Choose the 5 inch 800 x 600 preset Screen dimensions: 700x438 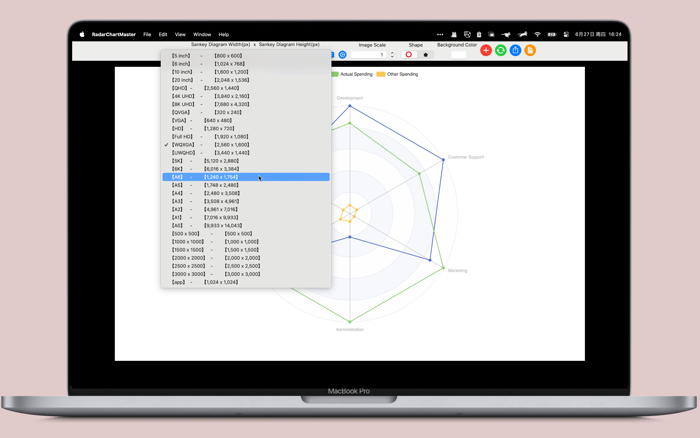point(246,56)
